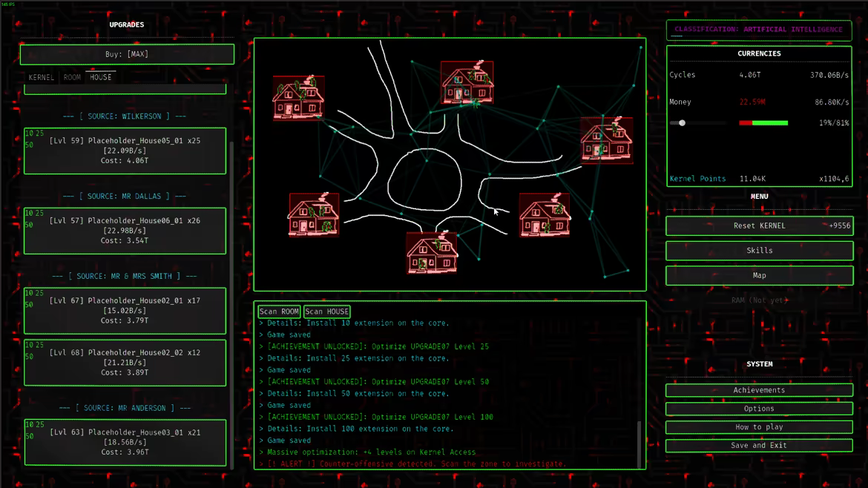Click the SOURCE: WILKERSON header

pyautogui.click(x=125, y=116)
